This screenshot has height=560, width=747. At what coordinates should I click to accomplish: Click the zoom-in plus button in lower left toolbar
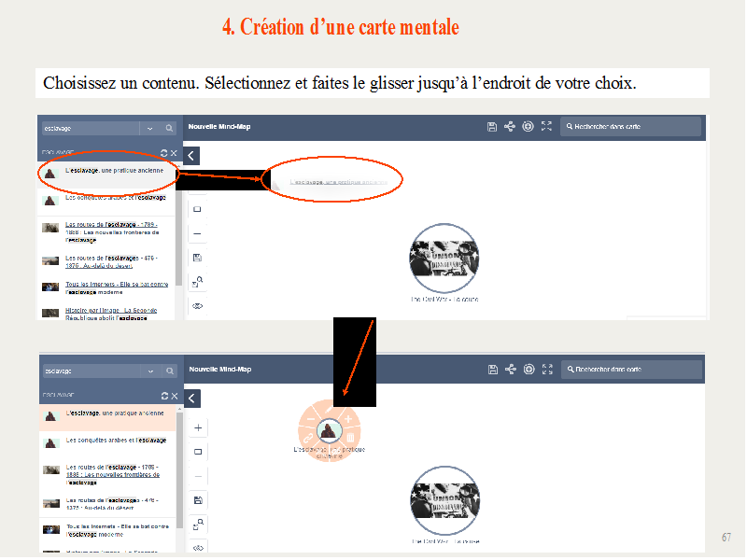click(197, 427)
